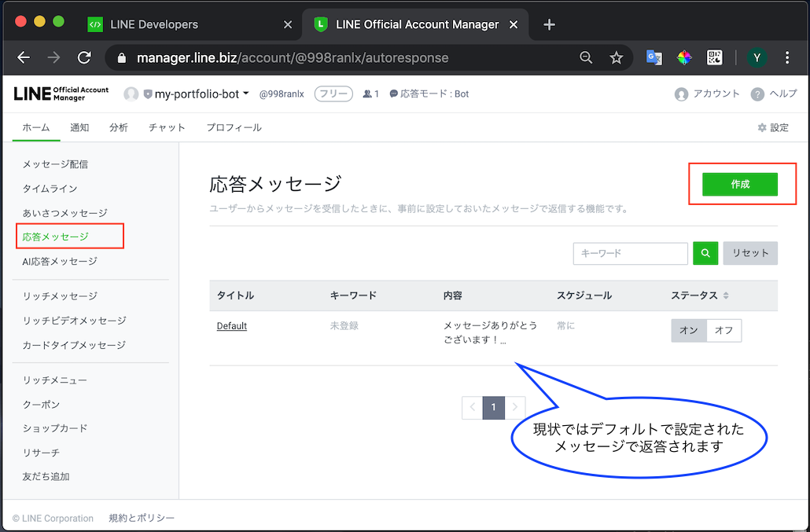This screenshot has width=810, height=532.
Task: Click the メッセージありがとうございます！ content cell
Action: point(490,333)
